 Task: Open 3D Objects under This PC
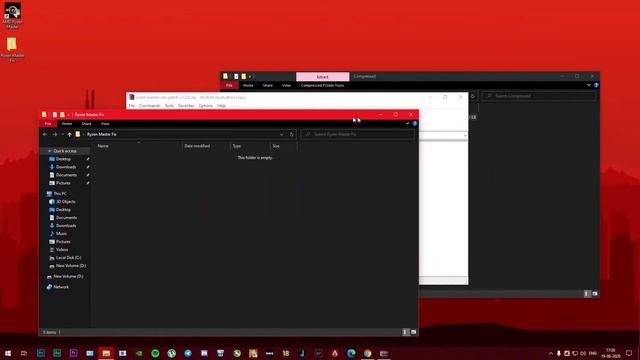[x=66, y=202]
